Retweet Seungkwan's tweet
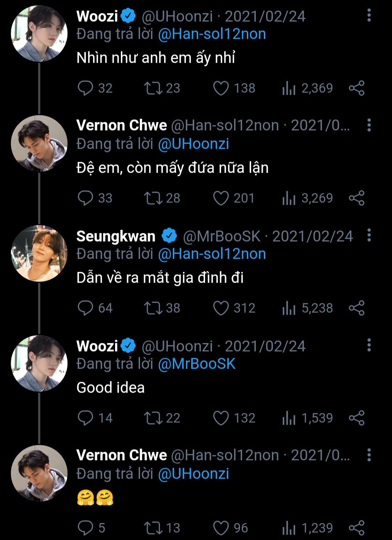 [x=153, y=308]
